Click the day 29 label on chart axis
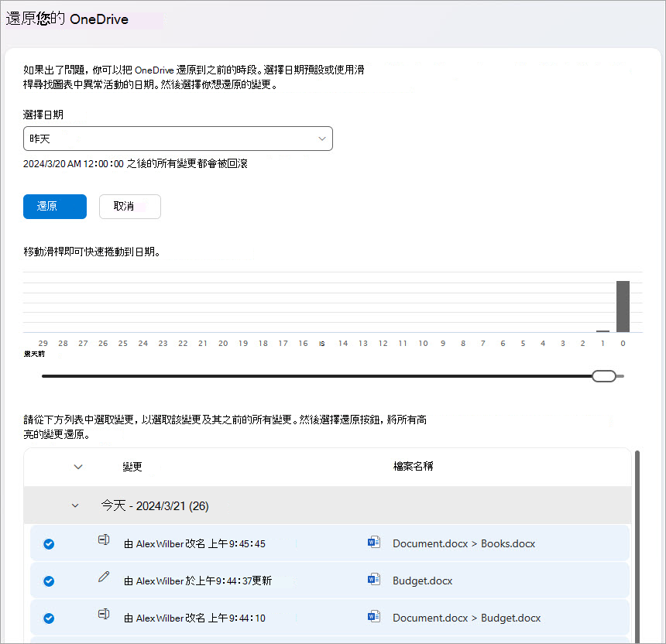Viewport: 666px width, 644px height. 43,344
